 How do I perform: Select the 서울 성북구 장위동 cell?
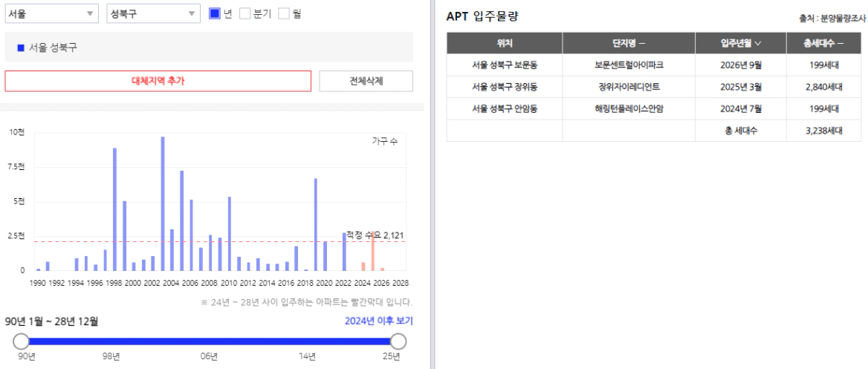coord(505,87)
